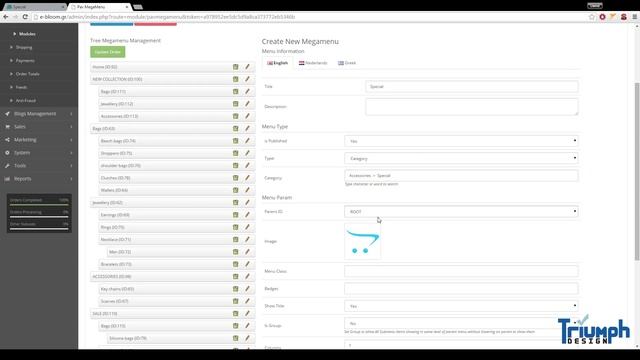
Task: Edit Key chains using pencil icon
Action: [247, 289]
